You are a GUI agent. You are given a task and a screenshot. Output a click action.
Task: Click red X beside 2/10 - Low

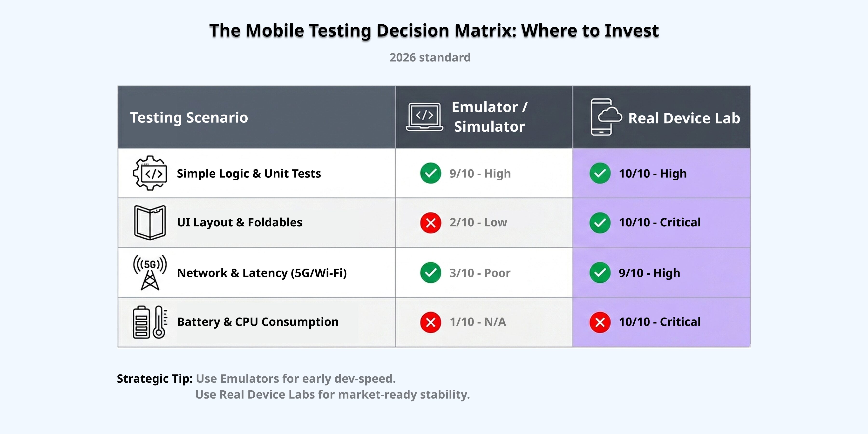point(431,223)
